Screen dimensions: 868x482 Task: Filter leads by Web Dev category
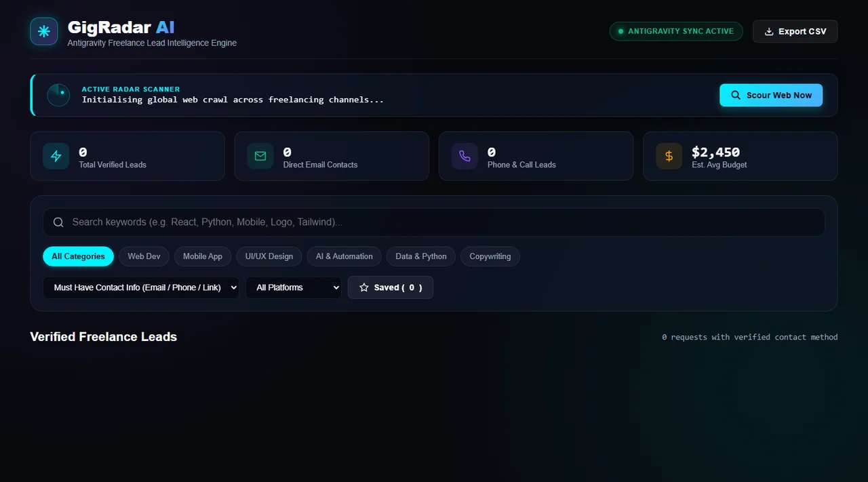tap(144, 256)
